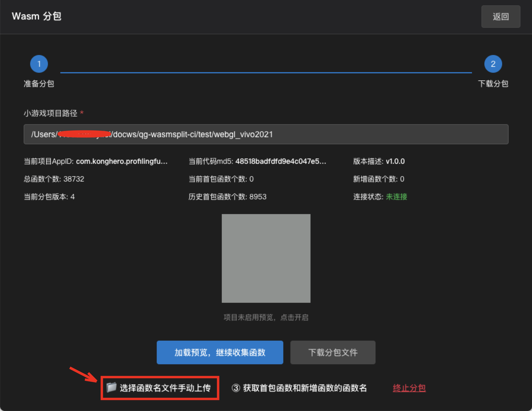Click 项目未启用预览，点击开启 text
This screenshot has height=411, width=532.
coord(266,317)
